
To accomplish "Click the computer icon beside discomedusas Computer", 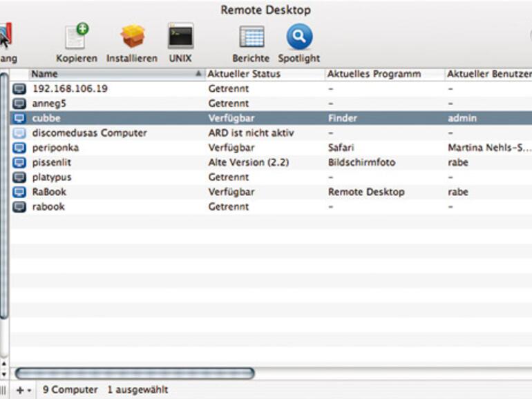I will pyautogui.click(x=19, y=133).
